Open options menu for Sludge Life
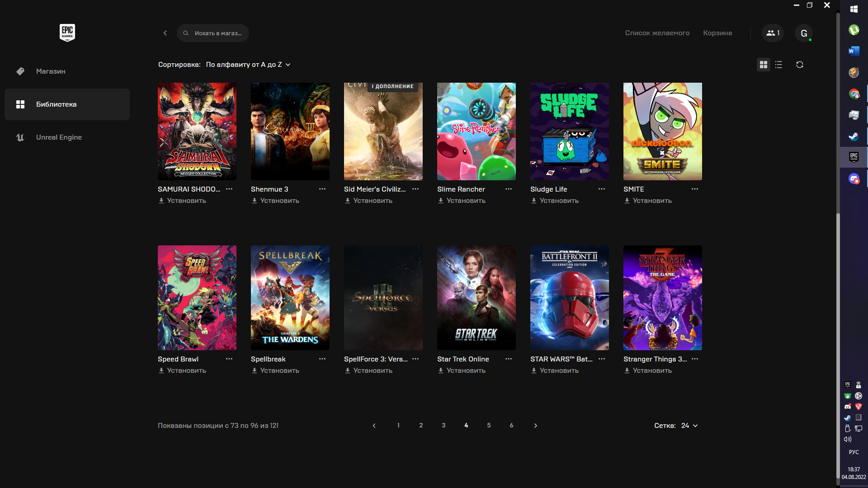The image size is (868, 488). (602, 189)
